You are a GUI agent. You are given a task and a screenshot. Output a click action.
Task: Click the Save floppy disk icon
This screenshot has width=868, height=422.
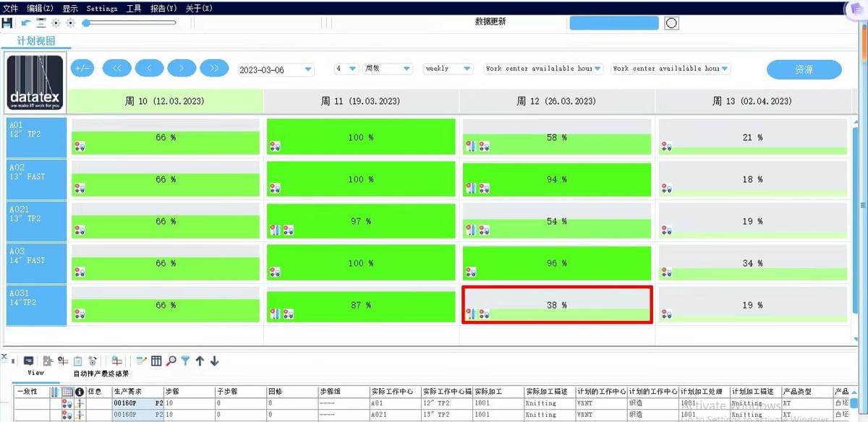7,22
